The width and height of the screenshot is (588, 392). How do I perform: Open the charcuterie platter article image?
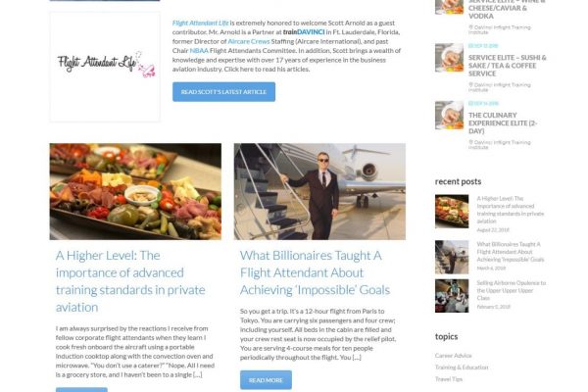(135, 191)
